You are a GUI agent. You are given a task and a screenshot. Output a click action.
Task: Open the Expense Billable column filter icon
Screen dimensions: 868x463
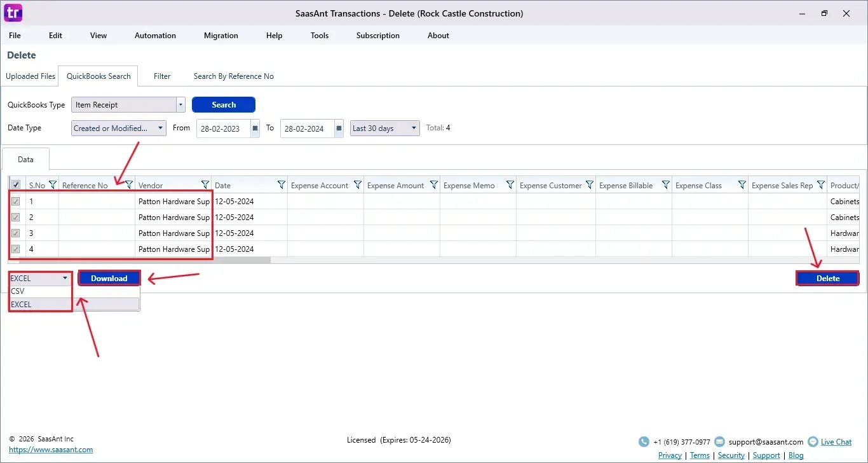click(x=666, y=185)
